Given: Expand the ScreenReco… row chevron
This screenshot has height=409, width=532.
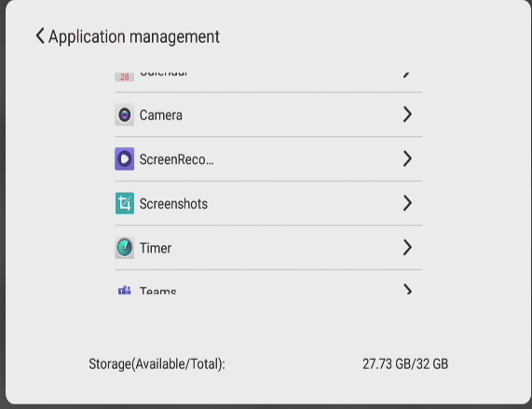Looking at the screenshot, I should point(407,158).
